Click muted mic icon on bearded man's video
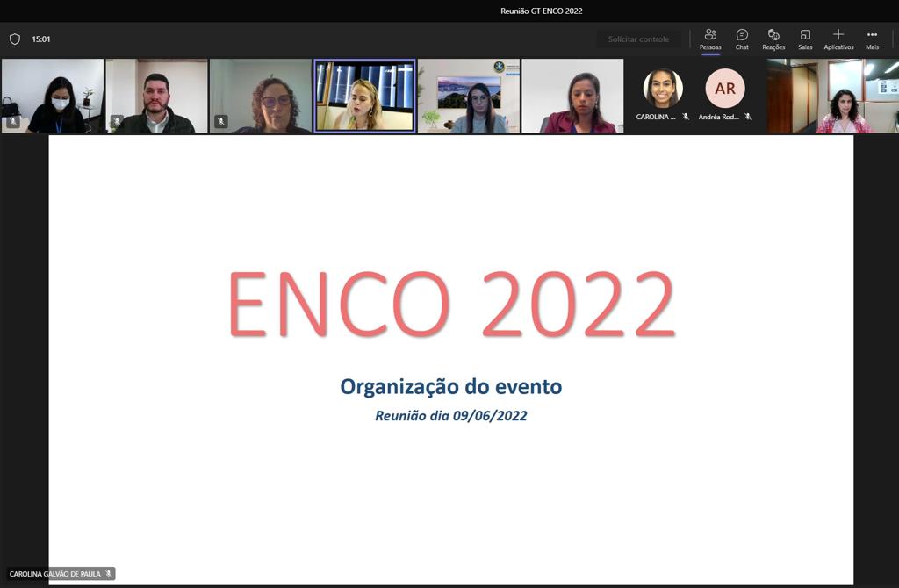899x588 pixels. pos(117,121)
